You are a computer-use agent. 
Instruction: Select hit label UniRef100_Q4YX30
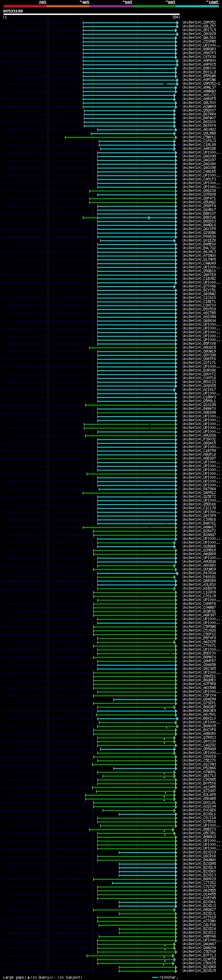click(x=199, y=741)
